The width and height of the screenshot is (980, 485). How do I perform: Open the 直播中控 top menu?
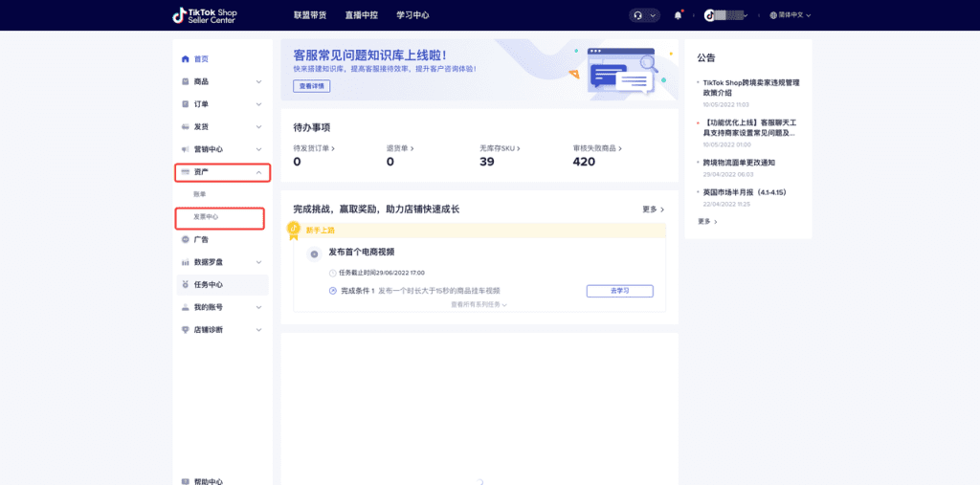point(361,15)
